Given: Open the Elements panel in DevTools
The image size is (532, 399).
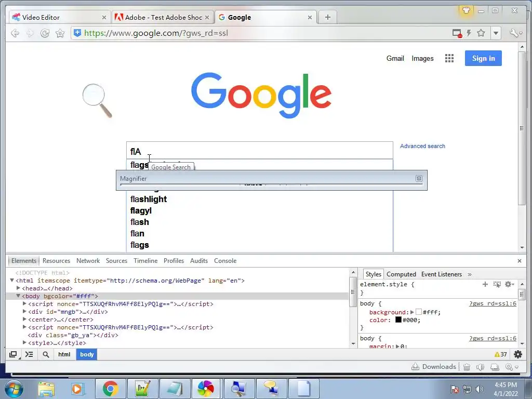Looking at the screenshot, I should [24, 261].
